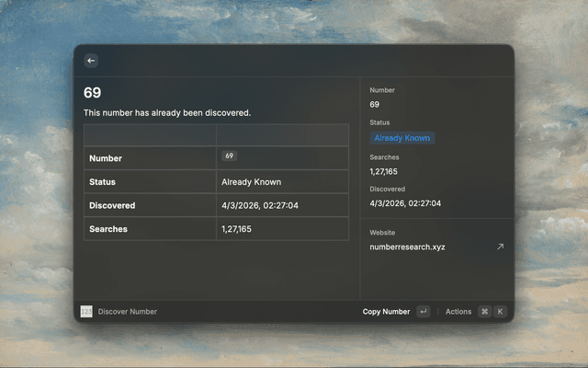
Task: Click the small 69 tag in the table
Action: click(x=229, y=156)
